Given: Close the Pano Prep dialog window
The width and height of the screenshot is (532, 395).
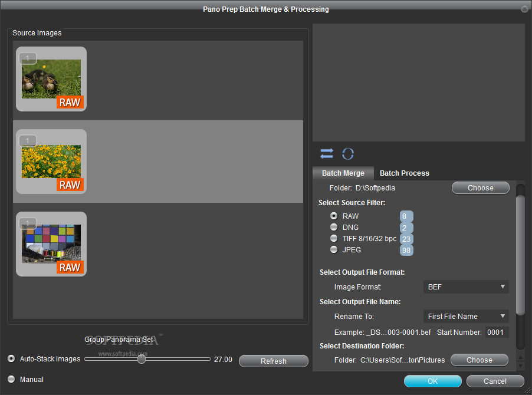Looking at the screenshot, I should click(x=524, y=9).
